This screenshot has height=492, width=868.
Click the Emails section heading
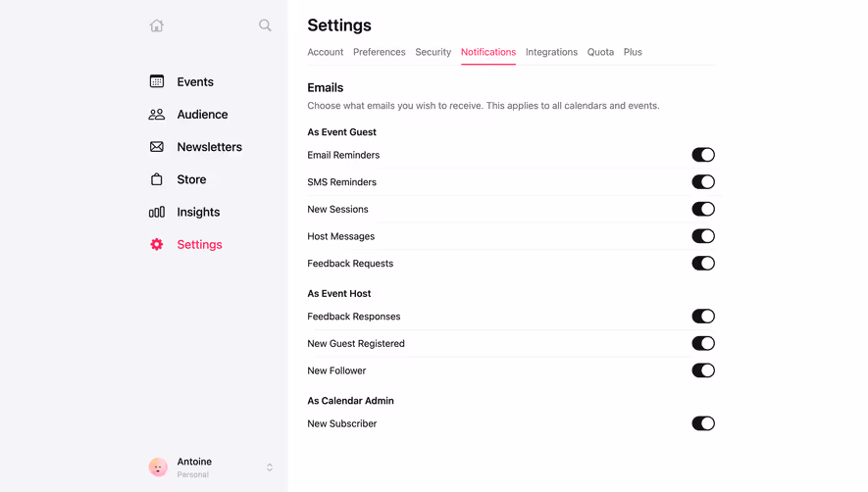point(325,87)
